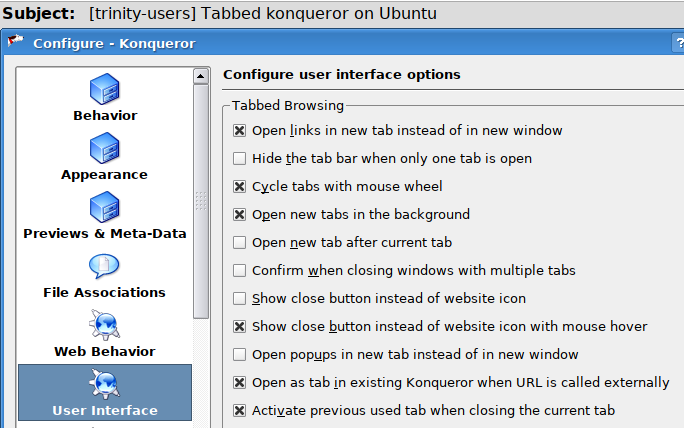This screenshot has width=684, height=428.
Task: Click the sidebar vertical scrollbar thumb
Action: point(201,201)
